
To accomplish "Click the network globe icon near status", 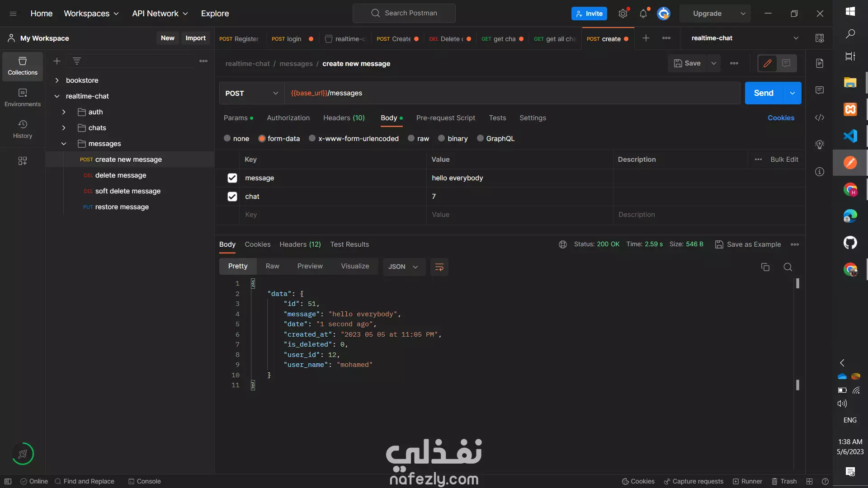I will coord(563,244).
